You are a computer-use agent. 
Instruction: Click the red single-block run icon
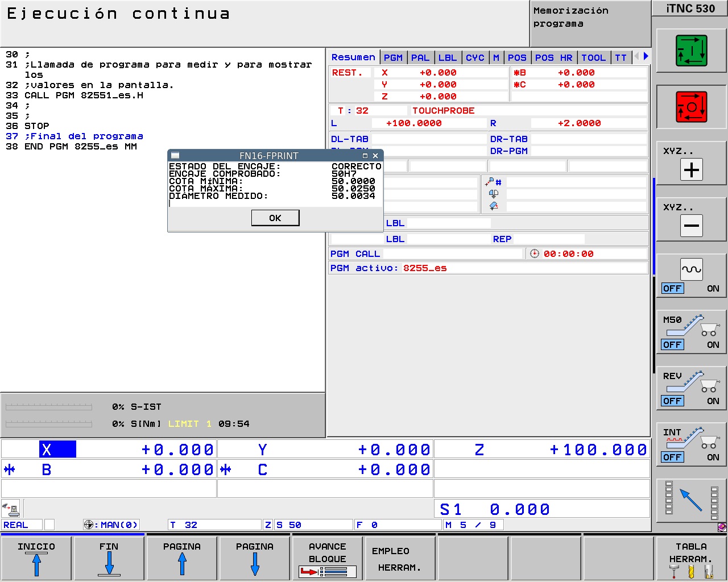click(691, 107)
